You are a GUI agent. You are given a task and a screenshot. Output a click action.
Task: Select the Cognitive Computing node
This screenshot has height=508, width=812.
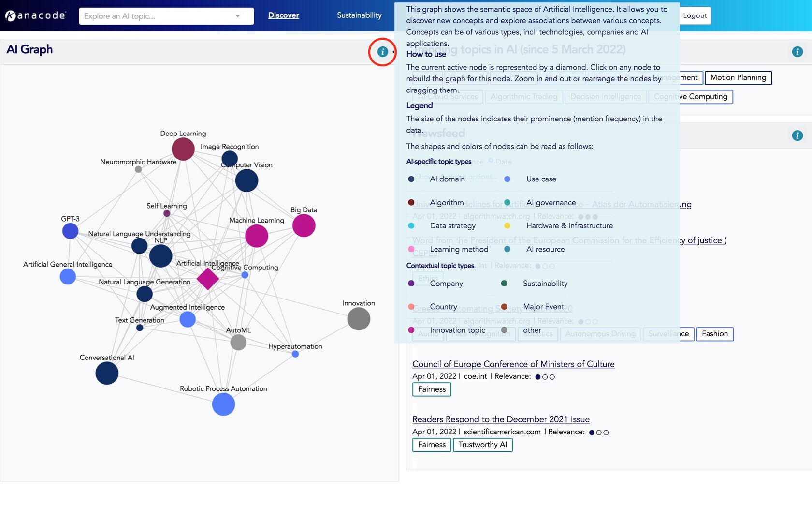click(x=245, y=275)
